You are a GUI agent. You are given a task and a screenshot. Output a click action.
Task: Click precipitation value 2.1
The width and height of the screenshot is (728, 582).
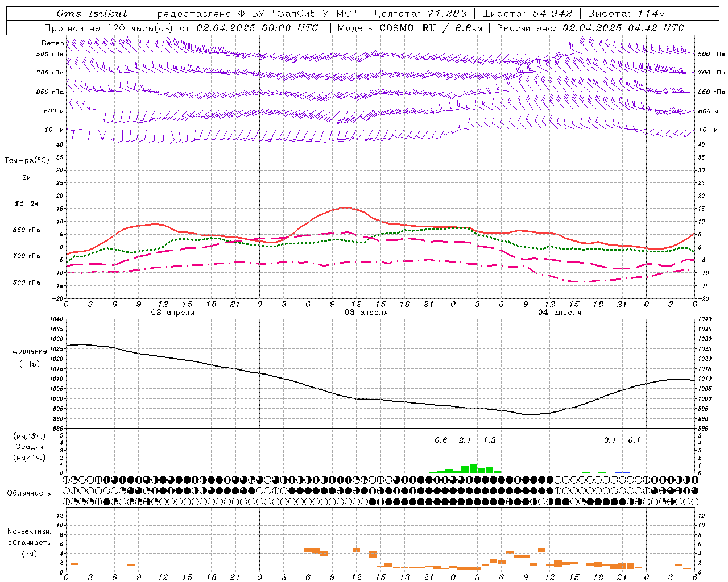pyautogui.click(x=465, y=440)
